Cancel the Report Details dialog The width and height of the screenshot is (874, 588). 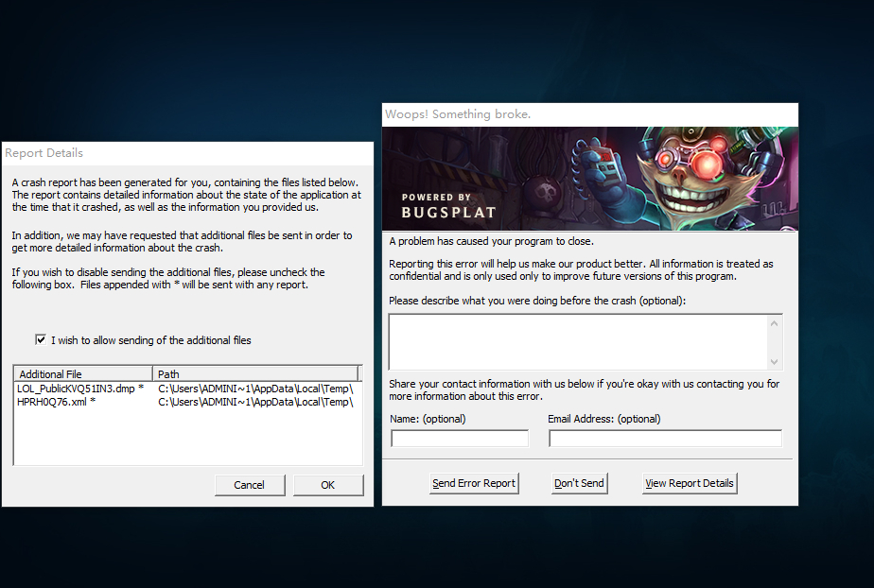coord(249,485)
